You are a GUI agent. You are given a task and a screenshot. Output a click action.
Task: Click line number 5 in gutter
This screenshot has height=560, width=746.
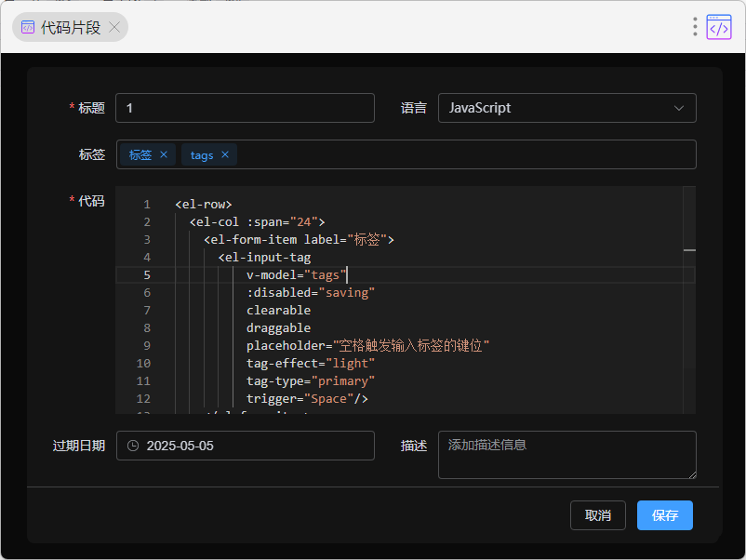pyautogui.click(x=147, y=275)
